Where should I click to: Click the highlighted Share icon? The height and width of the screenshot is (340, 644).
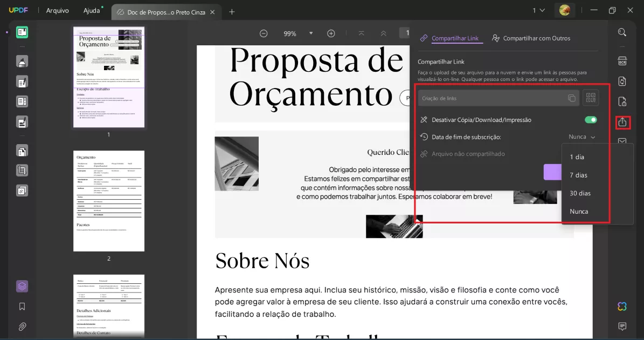point(623,122)
